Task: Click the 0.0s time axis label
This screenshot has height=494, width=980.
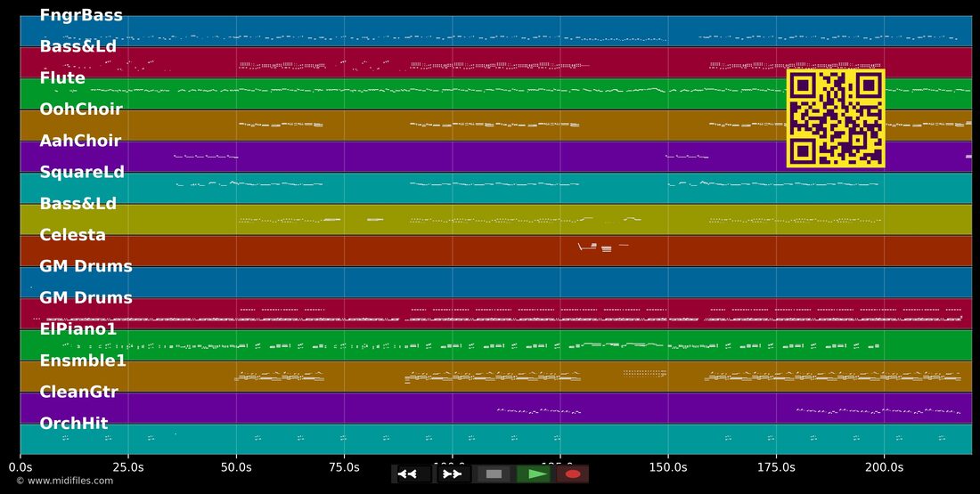Action: tap(20, 466)
